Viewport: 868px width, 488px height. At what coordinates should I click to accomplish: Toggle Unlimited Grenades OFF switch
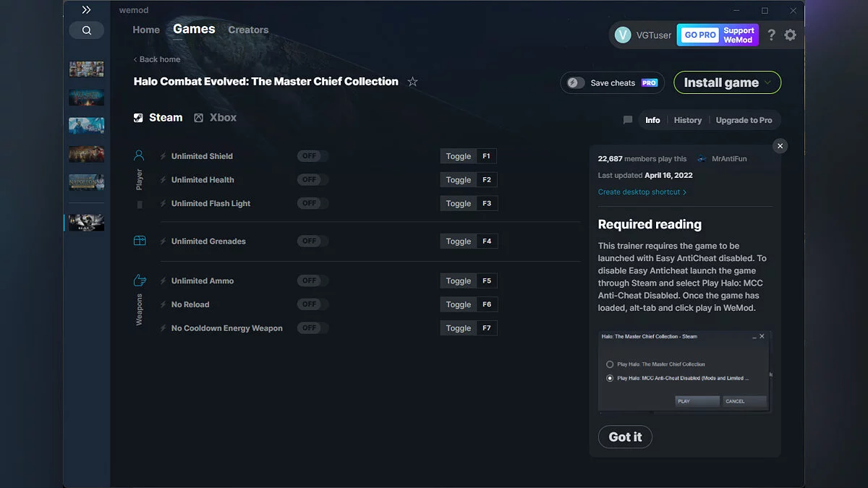pos(312,241)
